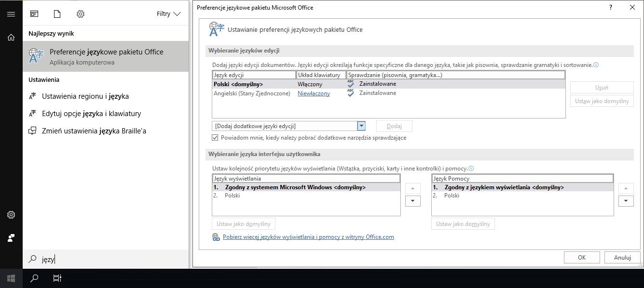Open 'Ustawienia regionu i języka' result
The width and height of the screenshot is (644, 288).
point(85,96)
